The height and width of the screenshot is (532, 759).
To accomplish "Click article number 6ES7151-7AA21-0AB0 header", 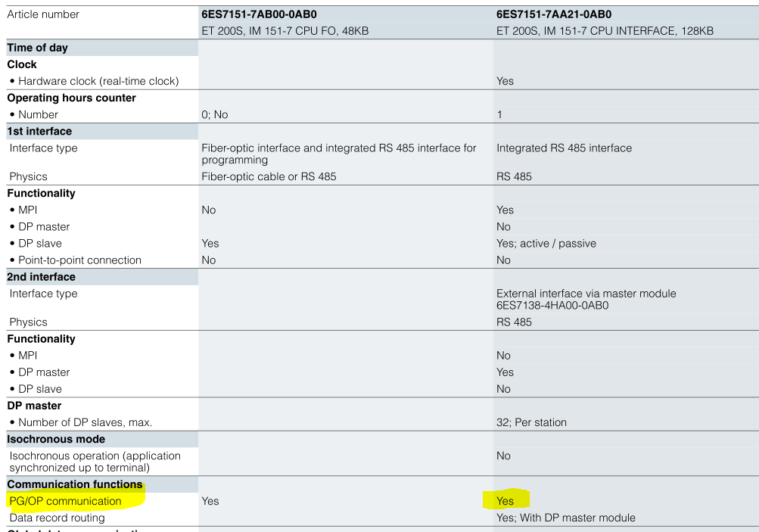I will 554,14.
